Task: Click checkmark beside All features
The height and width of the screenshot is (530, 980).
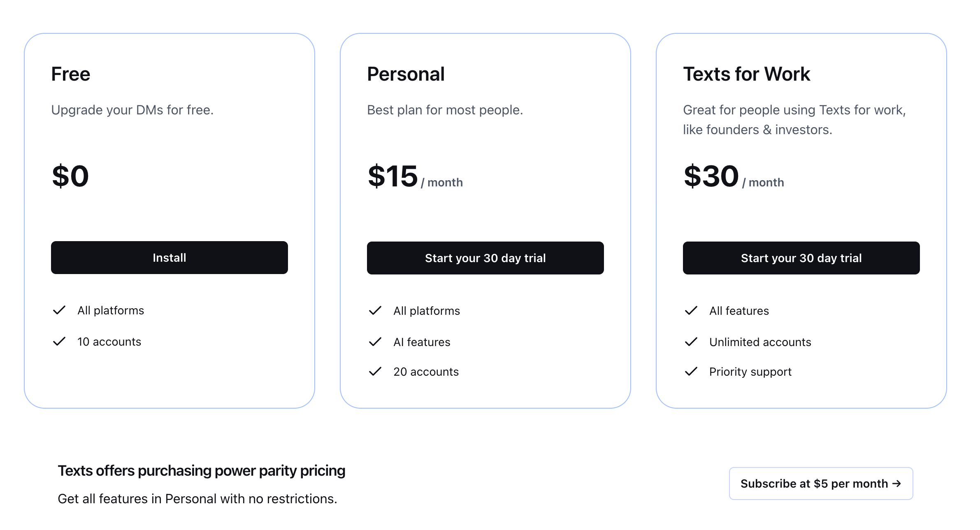Action: click(x=691, y=311)
